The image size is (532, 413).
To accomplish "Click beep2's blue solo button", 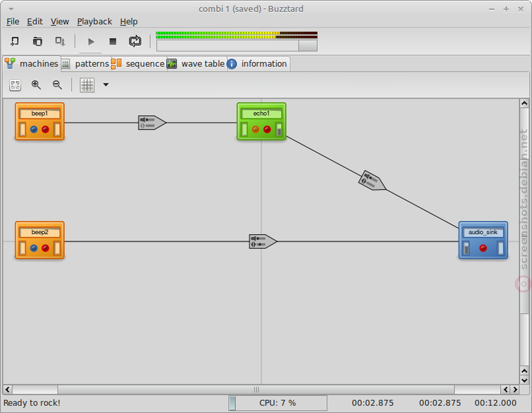I will pos(34,248).
